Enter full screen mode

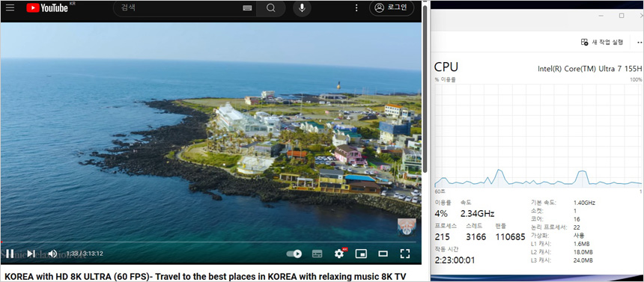pos(405,254)
